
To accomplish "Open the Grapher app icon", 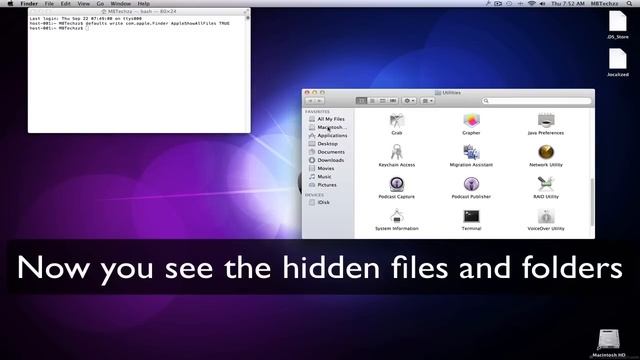I will pyautogui.click(x=471, y=121).
